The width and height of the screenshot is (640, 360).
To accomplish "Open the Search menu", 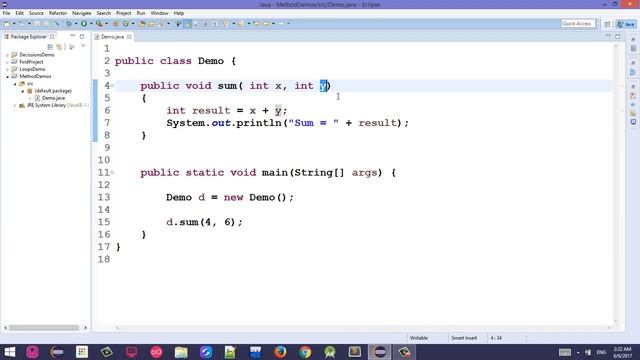I will point(104,13).
